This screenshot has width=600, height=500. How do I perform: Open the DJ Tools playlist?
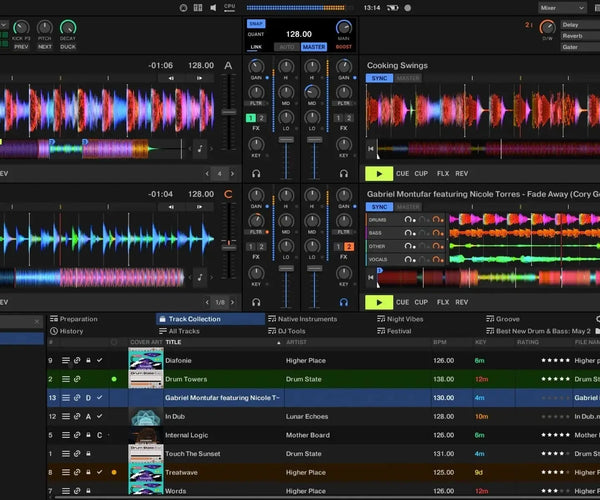coord(287,331)
